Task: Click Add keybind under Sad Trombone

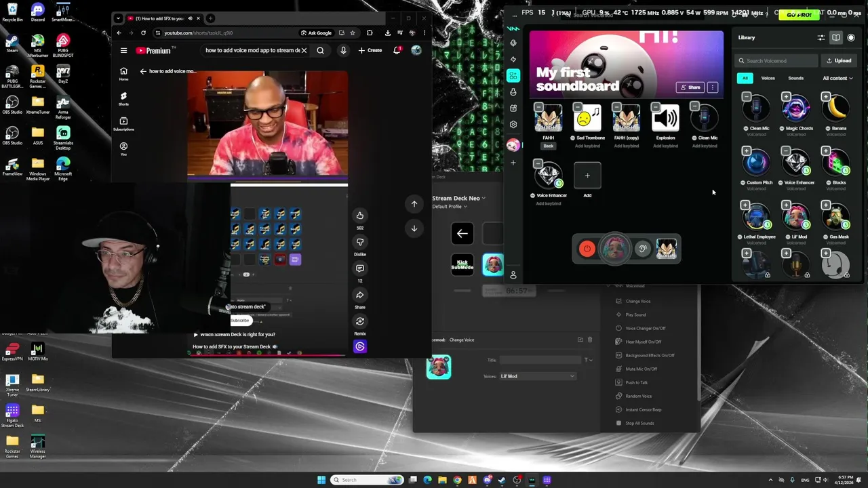Action: tap(587, 146)
